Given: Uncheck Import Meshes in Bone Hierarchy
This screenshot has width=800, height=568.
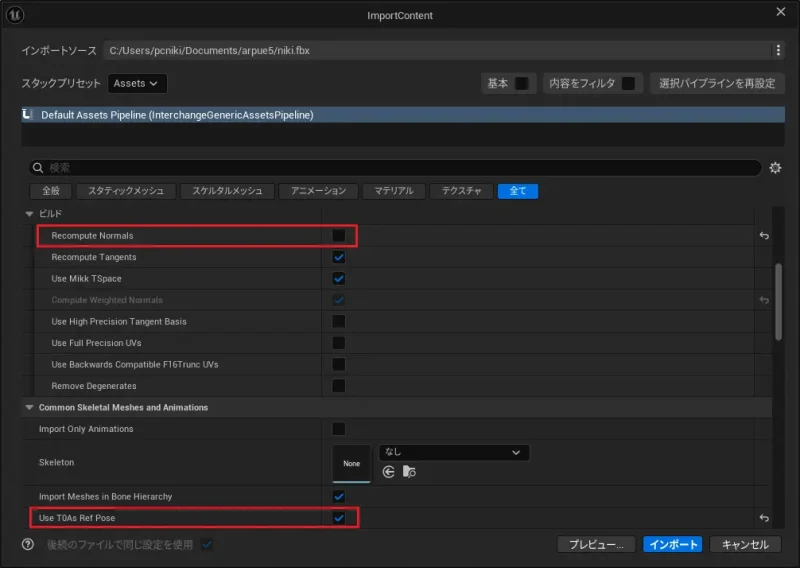Looking at the screenshot, I should coord(338,497).
